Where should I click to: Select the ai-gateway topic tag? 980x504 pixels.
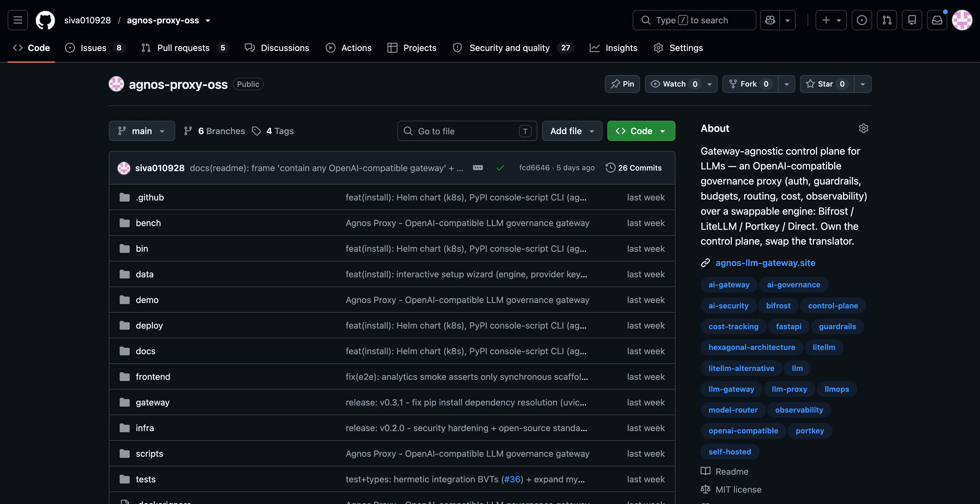[729, 284]
